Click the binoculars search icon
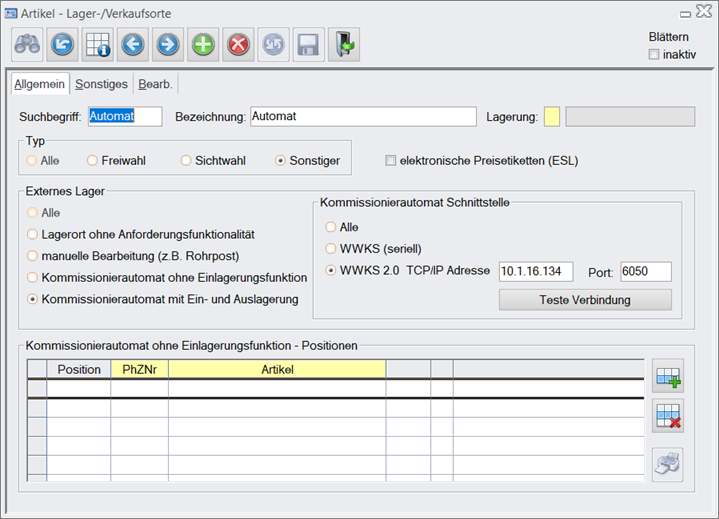719x519 pixels. [x=28, y=45]
